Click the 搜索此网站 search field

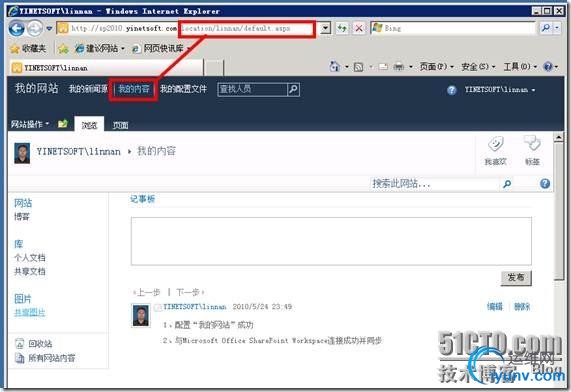coord(435,184)
